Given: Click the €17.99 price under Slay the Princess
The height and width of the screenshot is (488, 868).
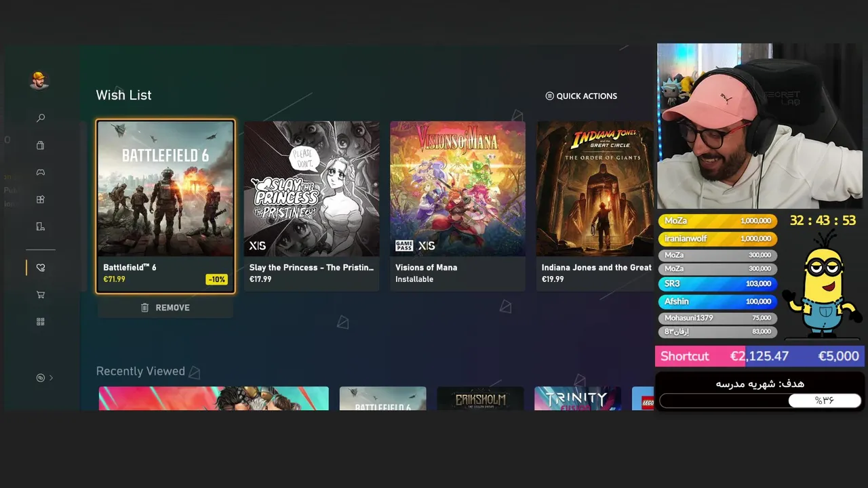Looking at the screenshot, I should click(x=260, y=279).
